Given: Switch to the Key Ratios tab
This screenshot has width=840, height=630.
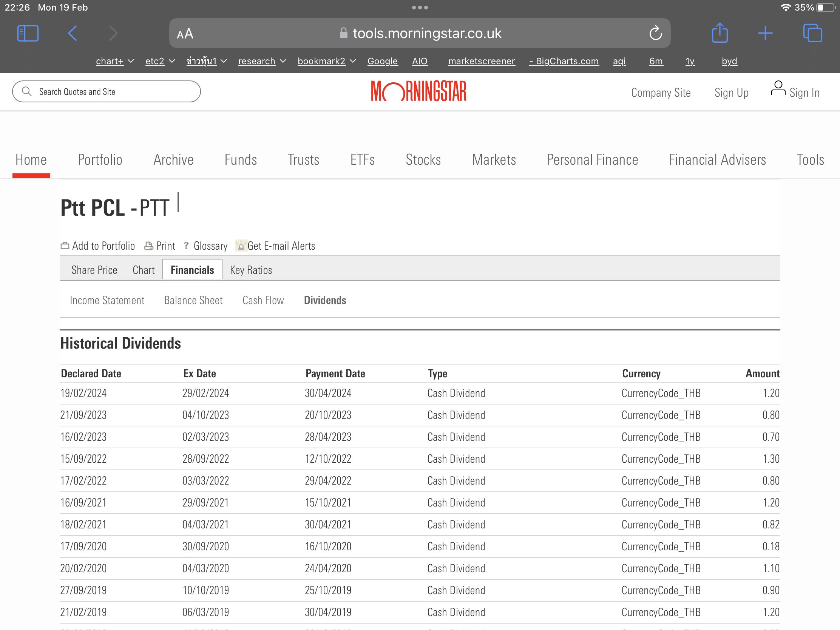Looking at the screenshot, I should click(251, 270).
